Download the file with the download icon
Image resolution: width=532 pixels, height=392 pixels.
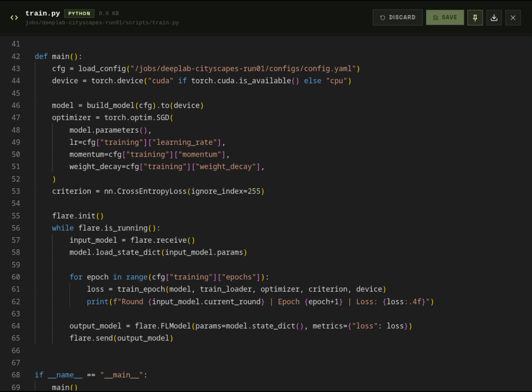pos(494,18)
